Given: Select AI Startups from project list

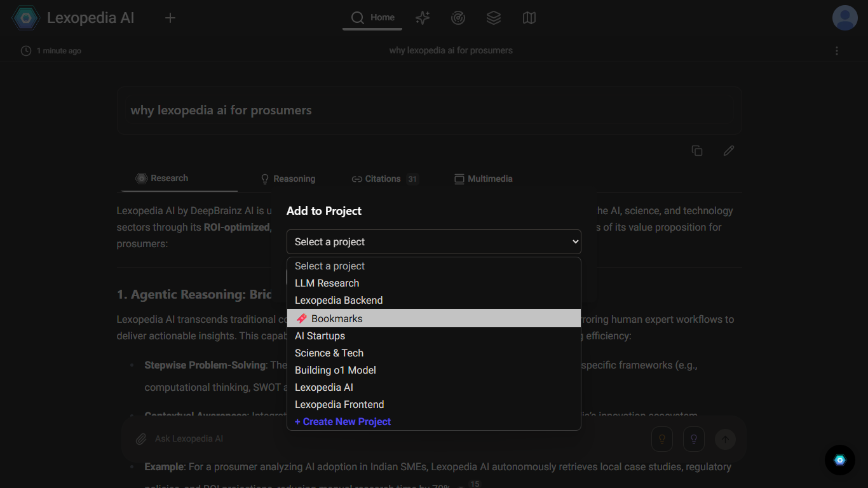Looking at the screenshot, I should click(x=434, y=336).
